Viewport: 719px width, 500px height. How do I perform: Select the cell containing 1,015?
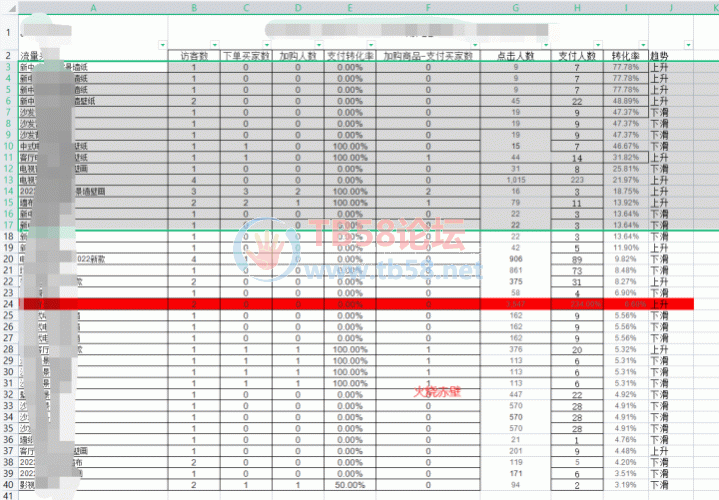click(515, 179)
